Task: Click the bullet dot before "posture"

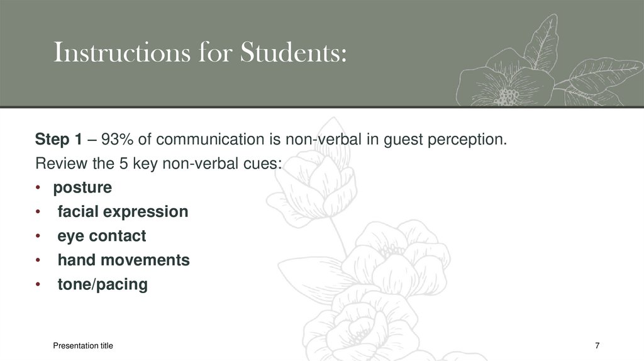Action: coord(38,188)
